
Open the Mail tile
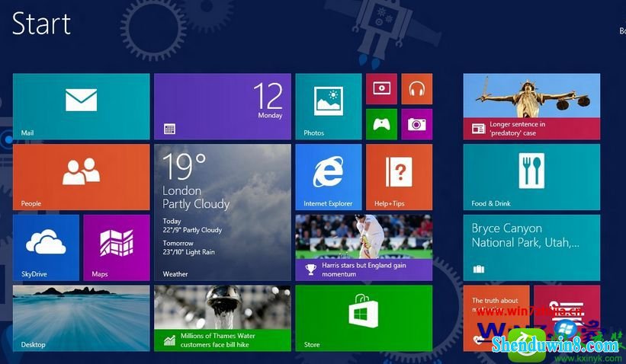pyautogui.click(x=81, y=107)
